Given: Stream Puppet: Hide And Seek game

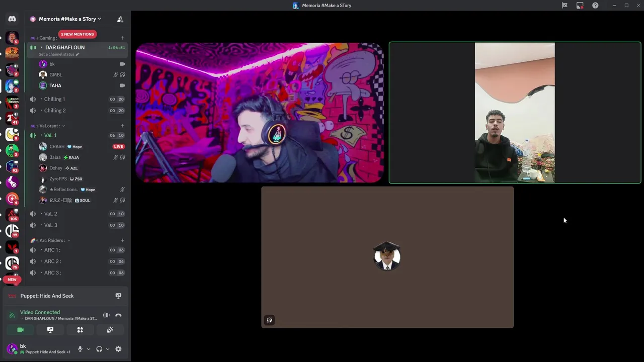Looking at the screenshot, I should pos(118,296).
